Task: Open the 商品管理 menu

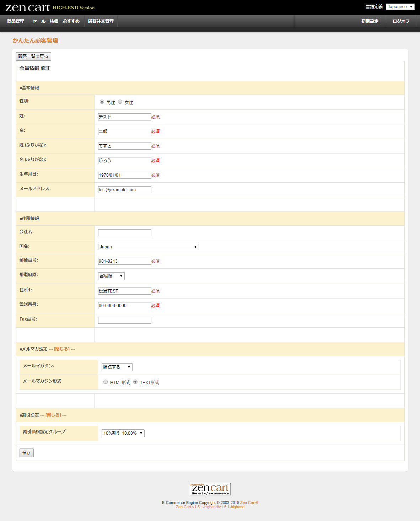Action: pyautogui.click(x=16, y=21)
